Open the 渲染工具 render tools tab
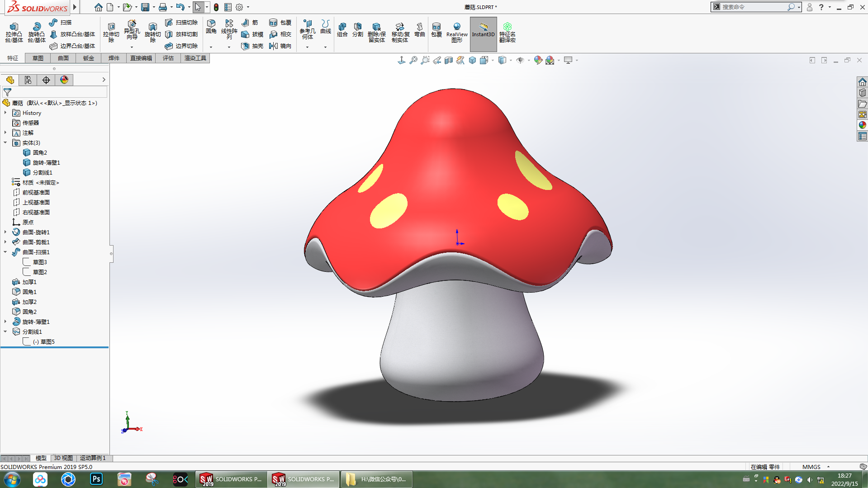Viewport: 868px width, 488px height. (x=195, y=58)
